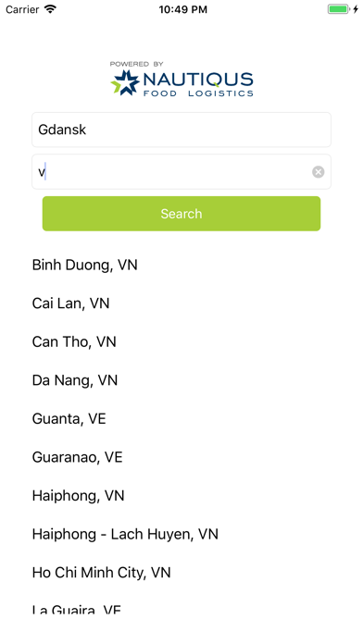This screenshot has width=363, height=644.
Task: Choose Guanta, VE suggestion
Action: 181,419
